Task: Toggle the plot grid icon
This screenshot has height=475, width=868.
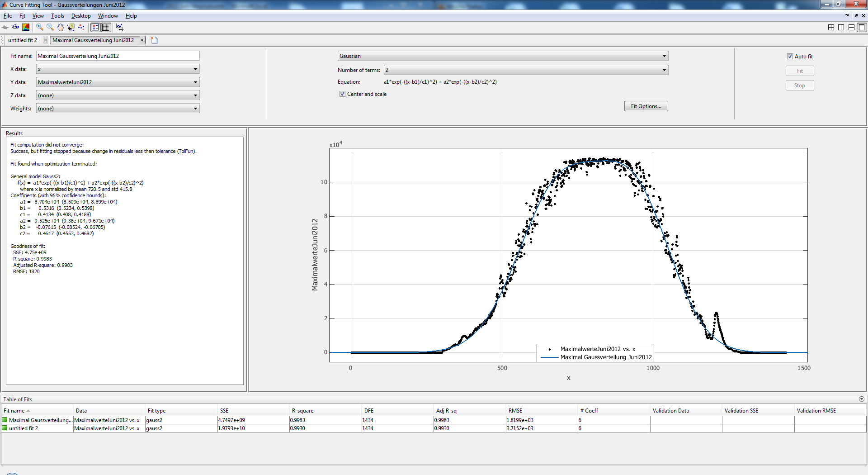Action: pyautogui.click(x=106, y=27)
